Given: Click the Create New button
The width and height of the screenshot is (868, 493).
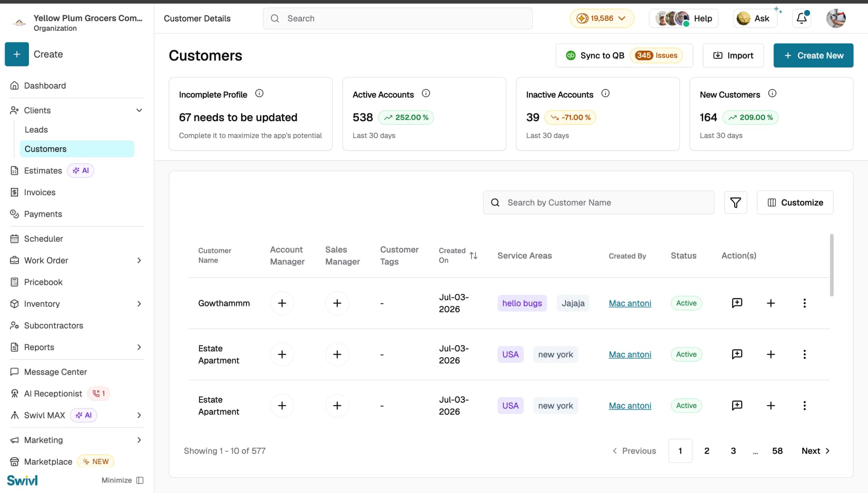Looking at the screenshot, I should pos(813,56).
